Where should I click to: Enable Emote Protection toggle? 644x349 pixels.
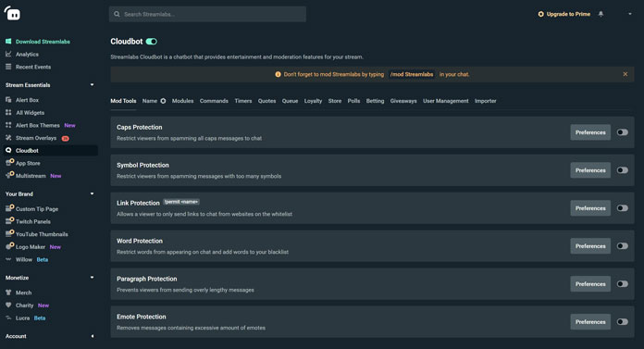tap(622, 321)
